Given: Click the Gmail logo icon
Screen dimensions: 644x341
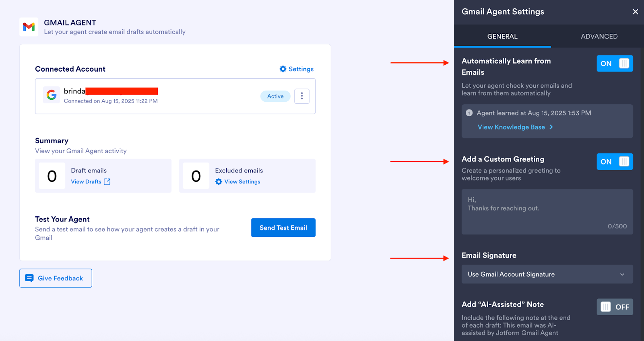Looking at the screenshot, I should pyautogui.click(x=29, y=27).
